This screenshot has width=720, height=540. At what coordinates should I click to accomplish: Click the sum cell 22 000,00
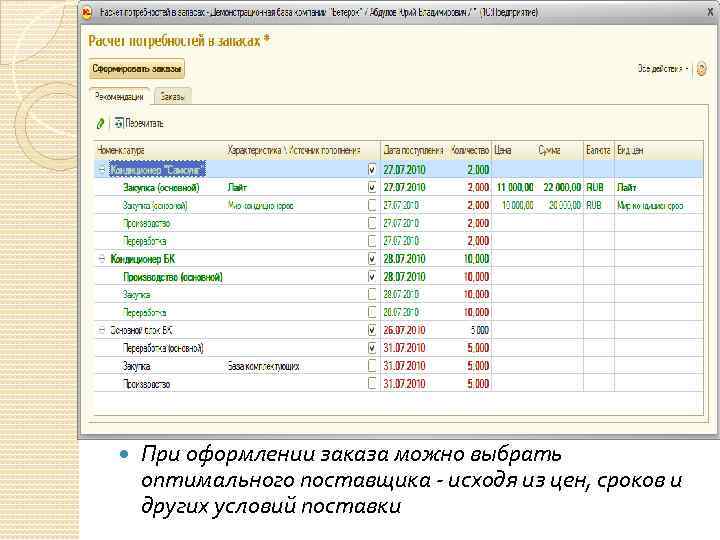[562, 187]
